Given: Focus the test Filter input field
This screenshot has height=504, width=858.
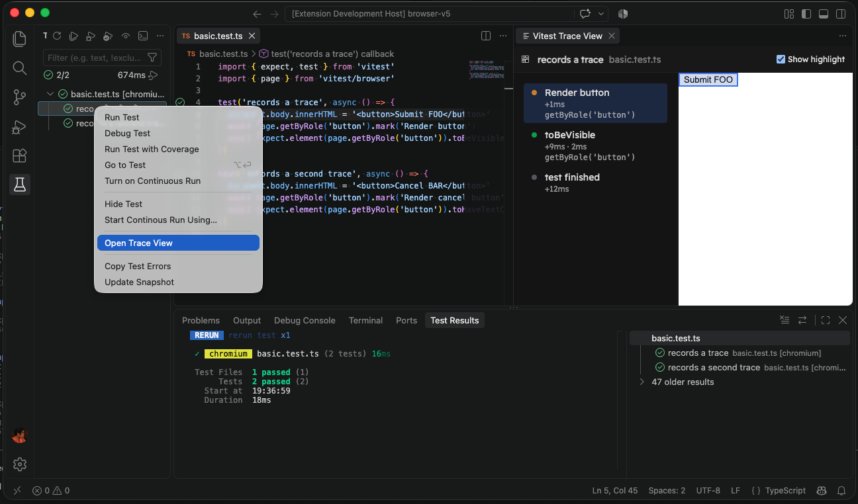Looking at the screenshot, I should point(95,58).
